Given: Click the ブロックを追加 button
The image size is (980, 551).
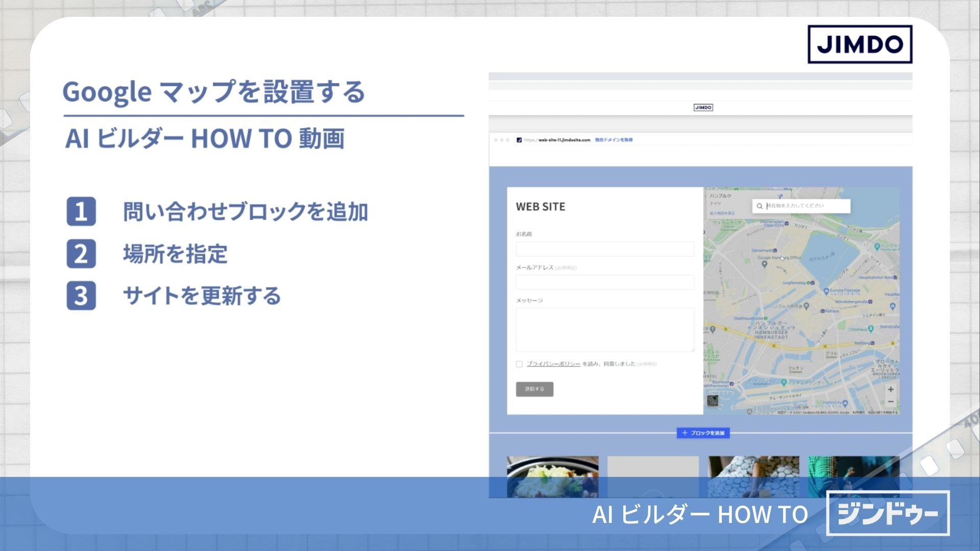Looking at the screenshot, I should pyautogui.click(x=703, y=433).
